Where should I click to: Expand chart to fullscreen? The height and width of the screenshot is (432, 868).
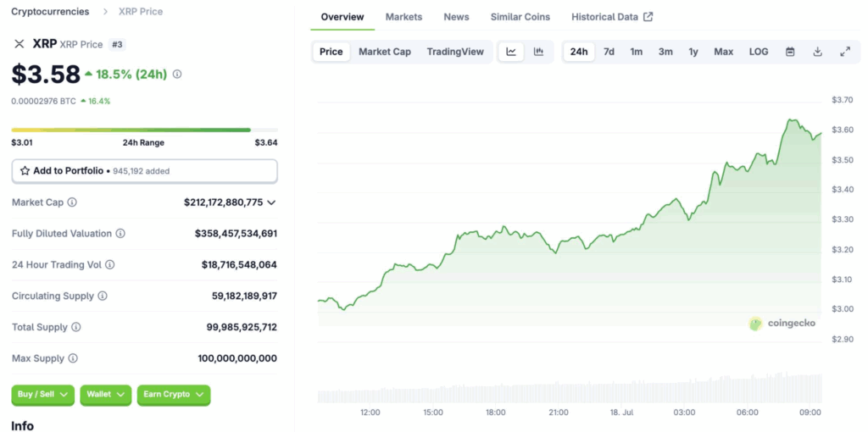pyautogui.click(x=845, y=52)
